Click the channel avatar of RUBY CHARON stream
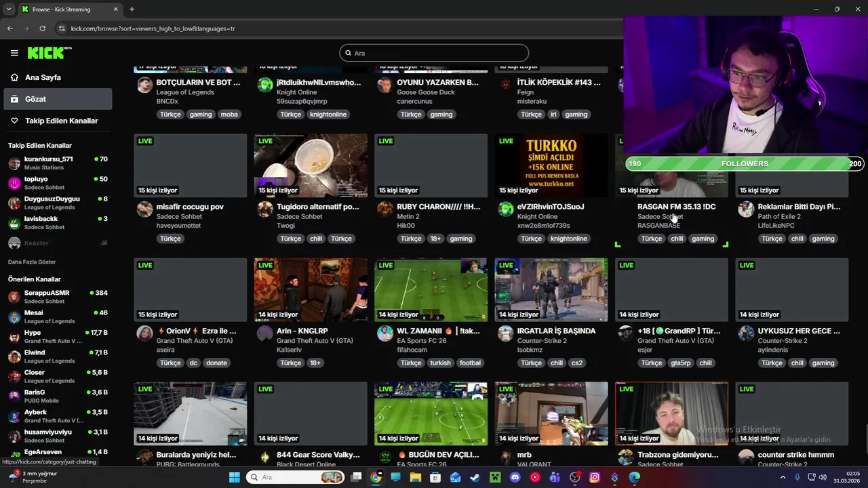The width and height of the screenshot is (868, 488). tap(385, 209)
